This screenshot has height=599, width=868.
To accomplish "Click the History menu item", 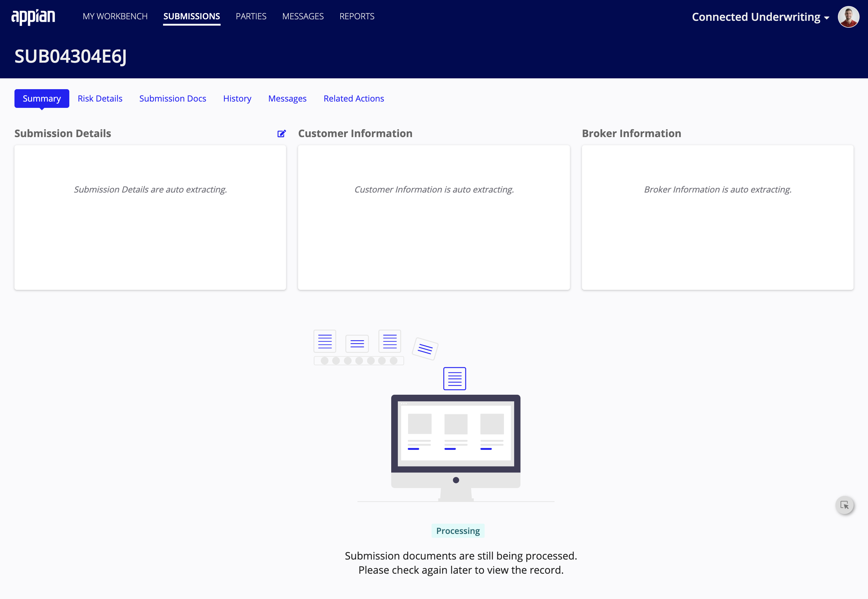I will click(x=237, y=98).
